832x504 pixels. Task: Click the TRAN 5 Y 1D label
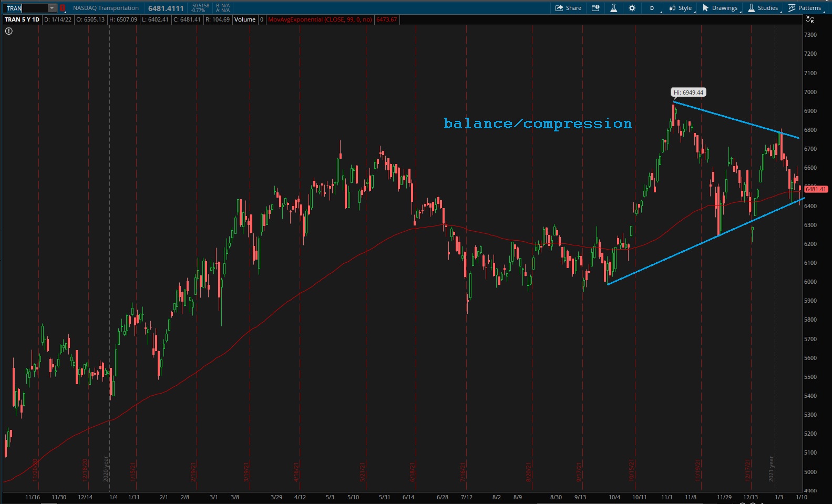(x=22, y=19)
